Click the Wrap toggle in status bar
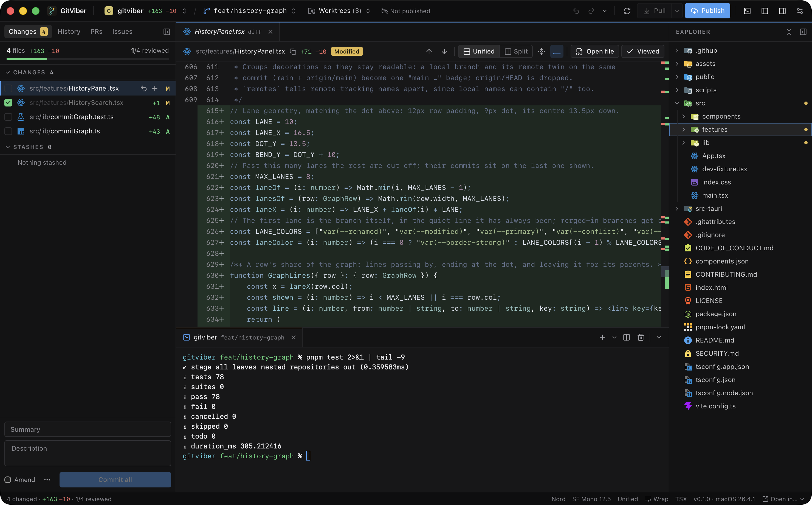This screenshot has height=505, width=812. pyautogui.click(x=656, y=499)
